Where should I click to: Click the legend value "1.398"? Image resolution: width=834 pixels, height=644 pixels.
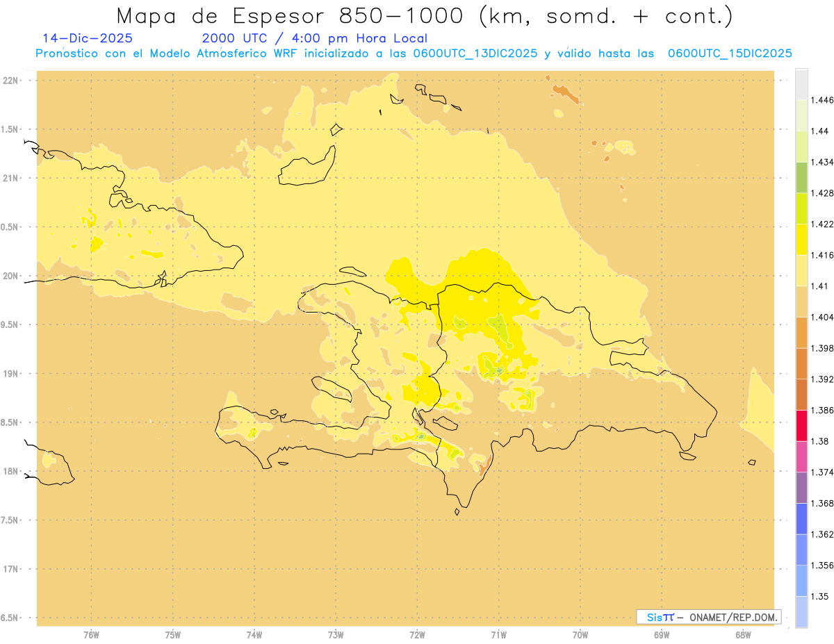coord(823,348)
